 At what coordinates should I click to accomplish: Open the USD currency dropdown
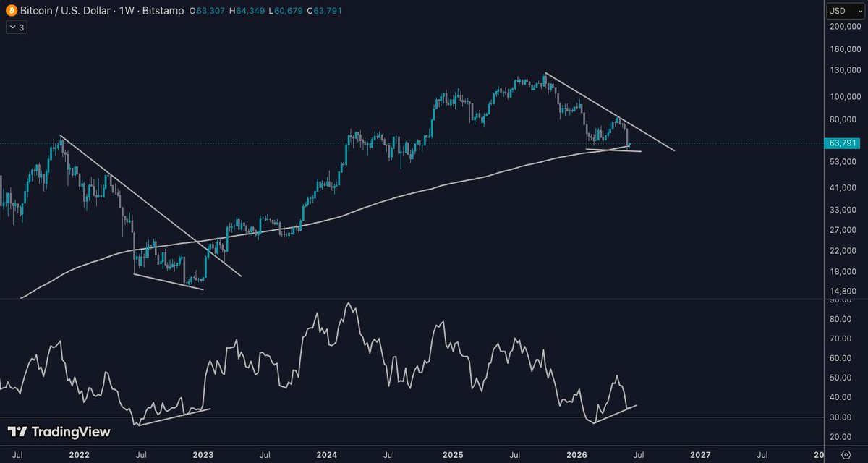pos(846,11)
